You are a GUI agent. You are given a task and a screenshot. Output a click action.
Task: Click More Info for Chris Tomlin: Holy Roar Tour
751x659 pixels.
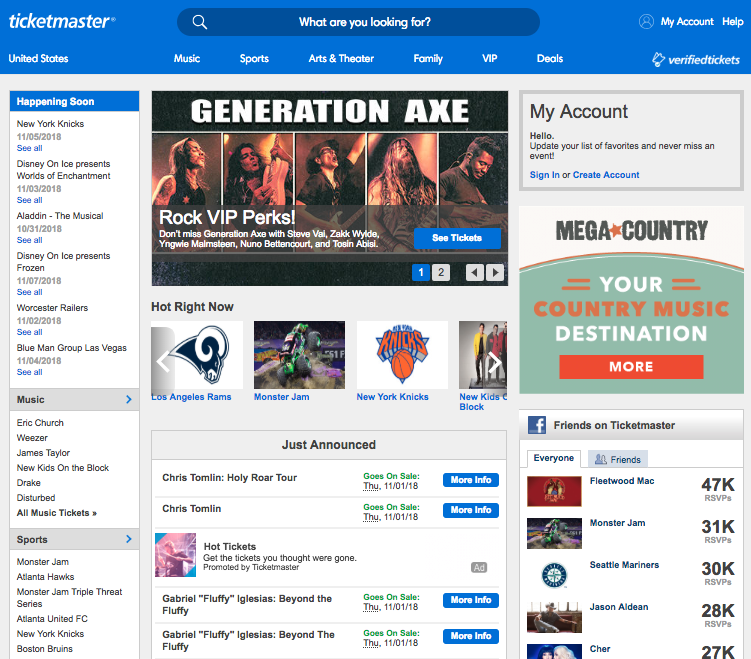pyautogui.click(x=471, y=480)
